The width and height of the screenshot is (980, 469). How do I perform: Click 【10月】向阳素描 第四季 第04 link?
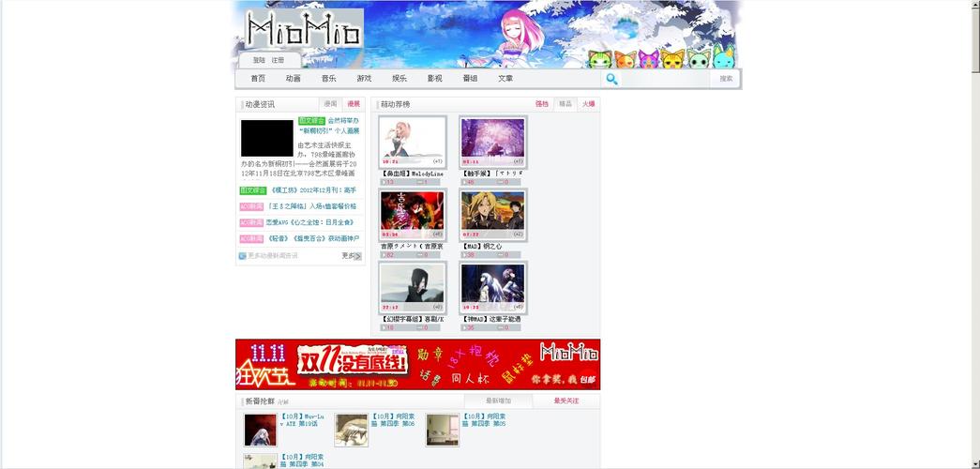pos(302,461)
